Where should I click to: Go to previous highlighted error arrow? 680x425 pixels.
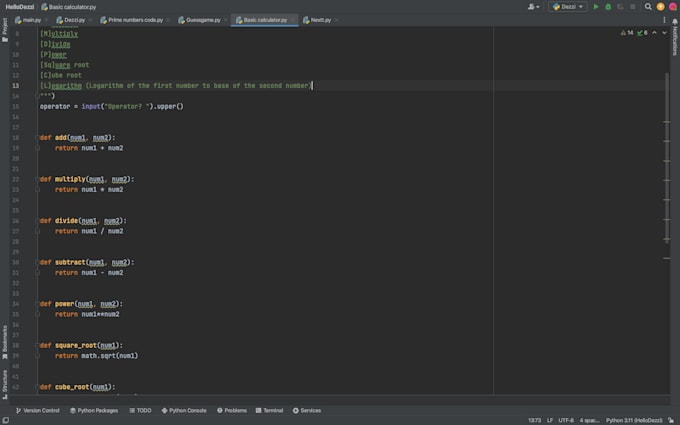click(654, 33)
